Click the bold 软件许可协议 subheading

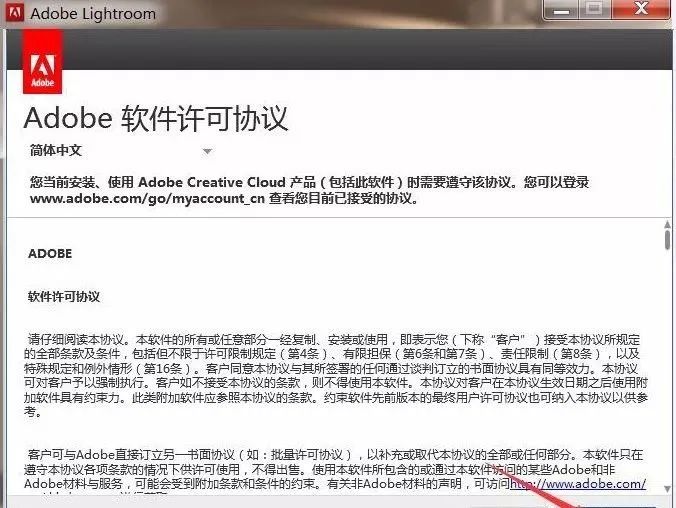tap(64, 297)
